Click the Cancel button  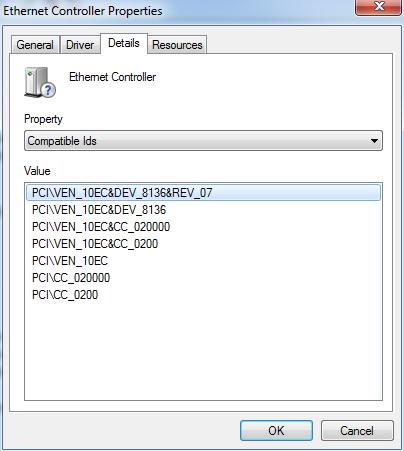click(x=357, y=430)
